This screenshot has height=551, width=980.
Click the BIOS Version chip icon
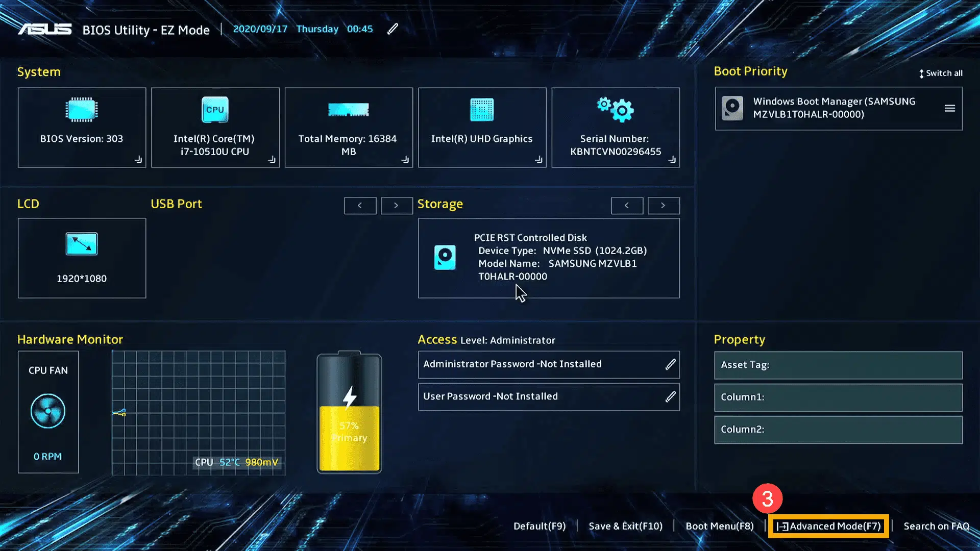pos(82,110)
